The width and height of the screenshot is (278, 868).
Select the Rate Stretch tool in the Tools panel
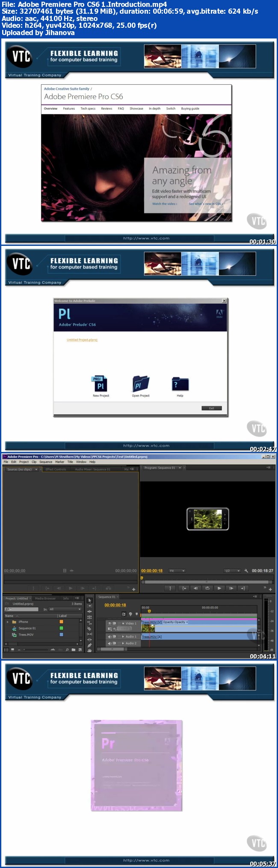(89, 623)
